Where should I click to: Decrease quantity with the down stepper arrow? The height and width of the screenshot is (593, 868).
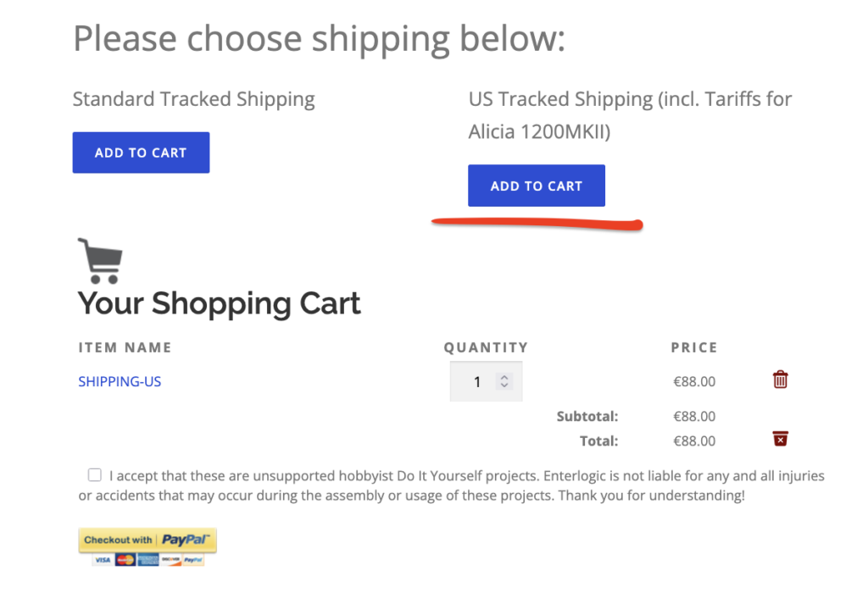[504, 386]
